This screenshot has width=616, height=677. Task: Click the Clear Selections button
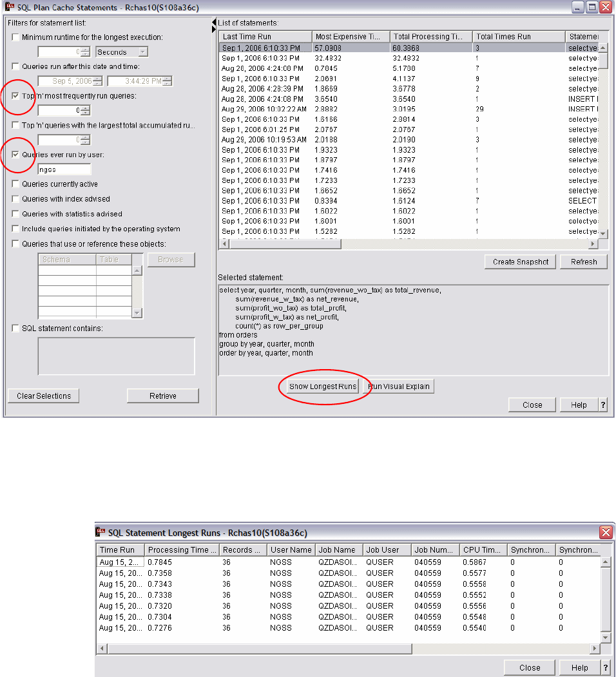click(43, 395)
